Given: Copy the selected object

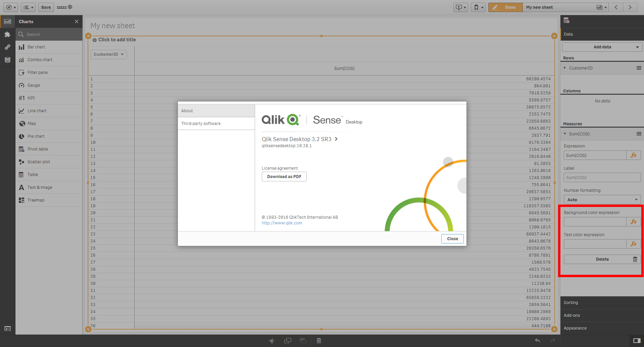Looking at the screenshot, I should coord(288,341).
